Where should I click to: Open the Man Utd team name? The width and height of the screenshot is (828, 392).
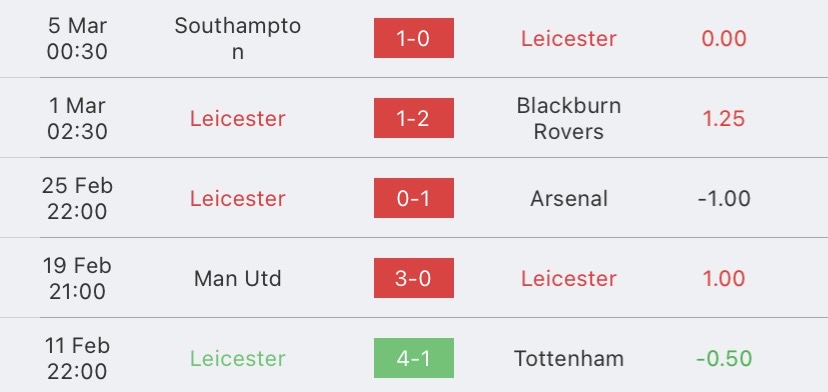(x=238, y=278)
